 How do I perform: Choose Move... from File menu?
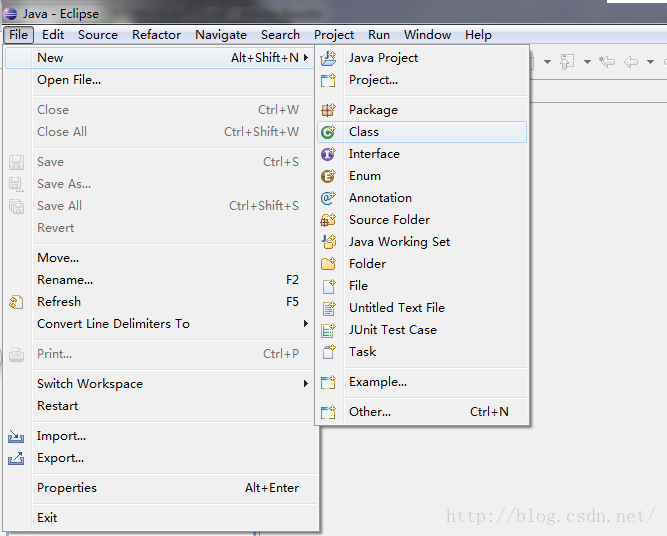161,258
